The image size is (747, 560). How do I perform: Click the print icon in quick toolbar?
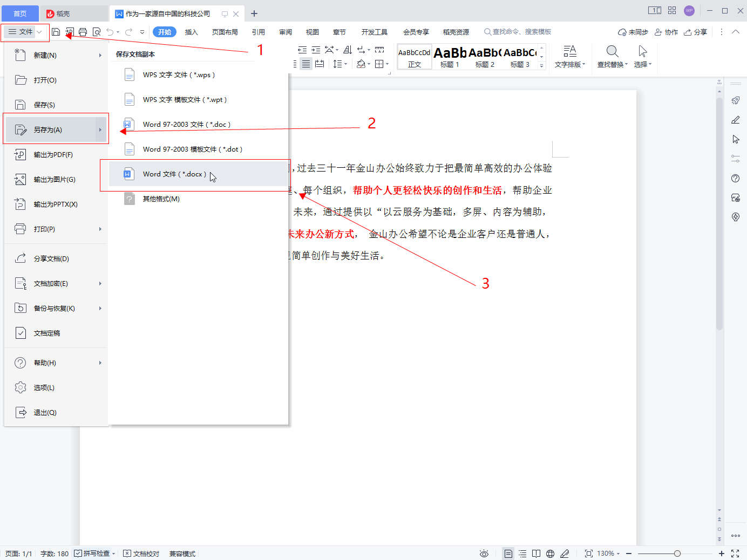pyautogui.click(x=83, y=32)
